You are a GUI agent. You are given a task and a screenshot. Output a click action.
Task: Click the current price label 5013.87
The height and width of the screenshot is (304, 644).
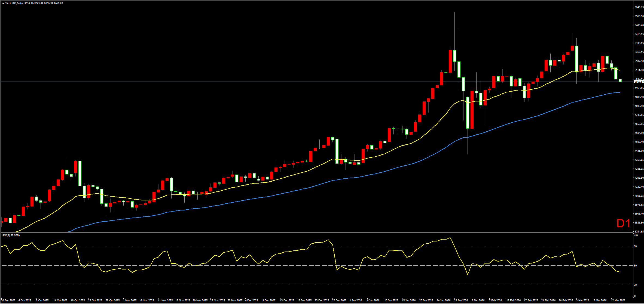coord(639,82)
